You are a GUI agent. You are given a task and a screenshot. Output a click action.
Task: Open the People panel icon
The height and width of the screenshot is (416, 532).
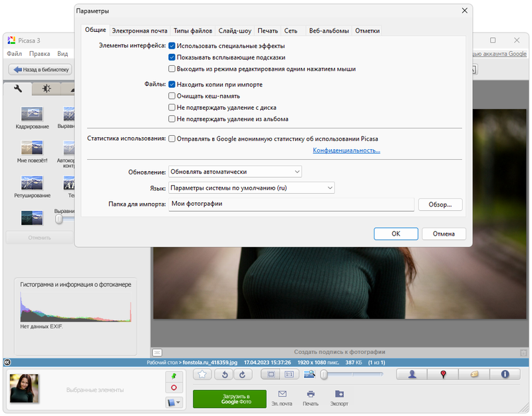[412, 374]
